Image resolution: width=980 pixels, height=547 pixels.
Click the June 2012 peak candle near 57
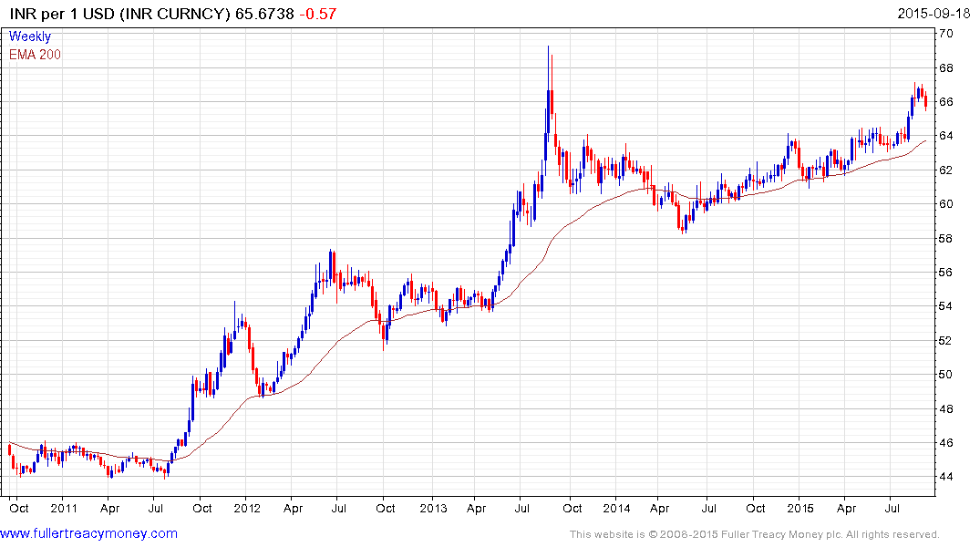pos(331,265)
